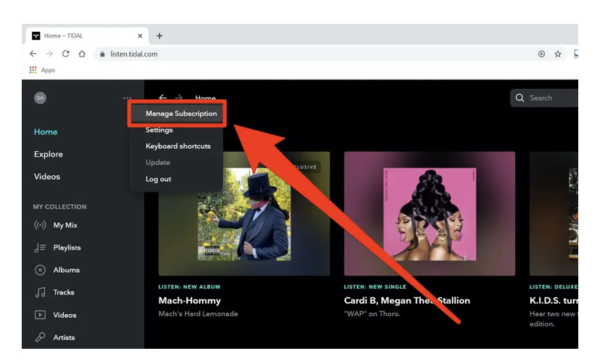Open the Apps grid shortcut icon
This screenshot has height=364, width=600.
point(33,70)
